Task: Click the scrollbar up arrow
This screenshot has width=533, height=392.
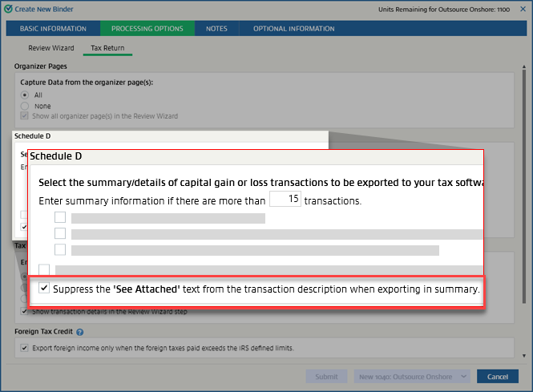Action: click(524, 67)
